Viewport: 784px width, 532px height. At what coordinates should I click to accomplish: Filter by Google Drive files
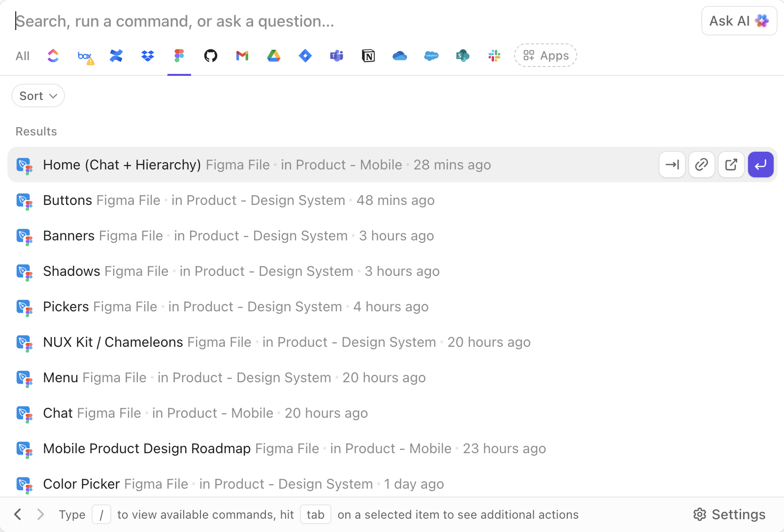coord(274,56)
